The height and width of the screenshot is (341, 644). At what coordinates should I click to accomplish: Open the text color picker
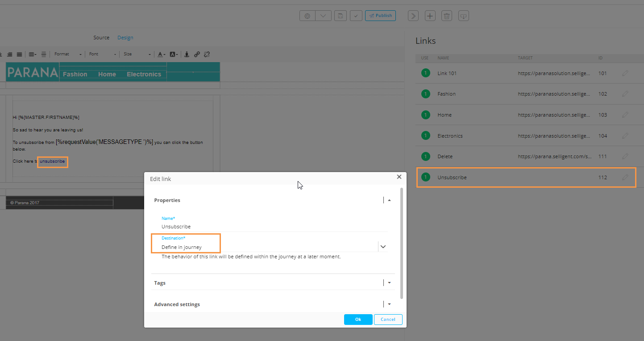click(x=161, y=54)
